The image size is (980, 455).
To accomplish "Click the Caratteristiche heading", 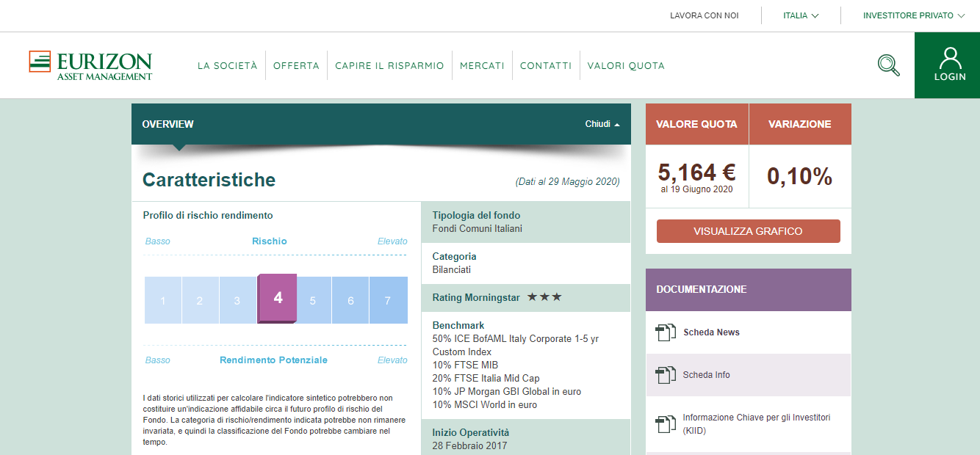I will (209, 180).
